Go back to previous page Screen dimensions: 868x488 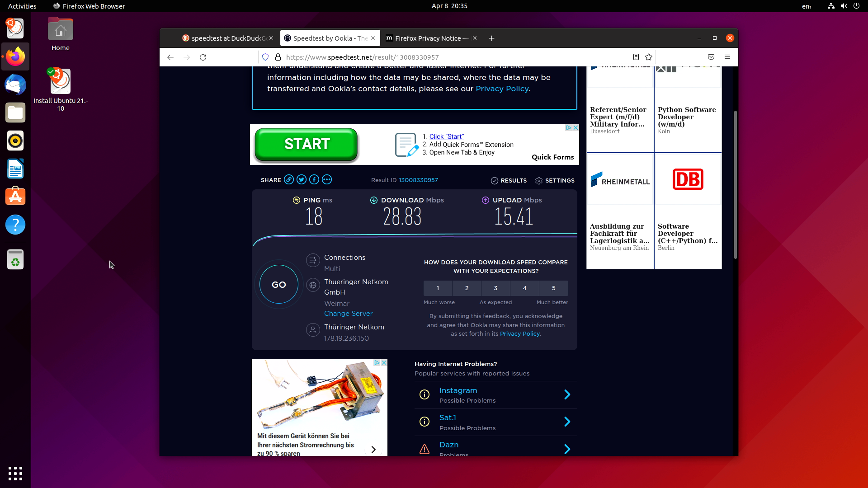[x=170, y=57]
